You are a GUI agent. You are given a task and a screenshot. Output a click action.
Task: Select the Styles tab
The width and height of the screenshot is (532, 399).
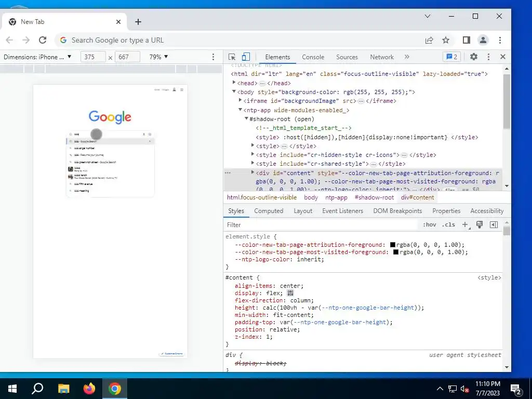click(x=236, y=211)
